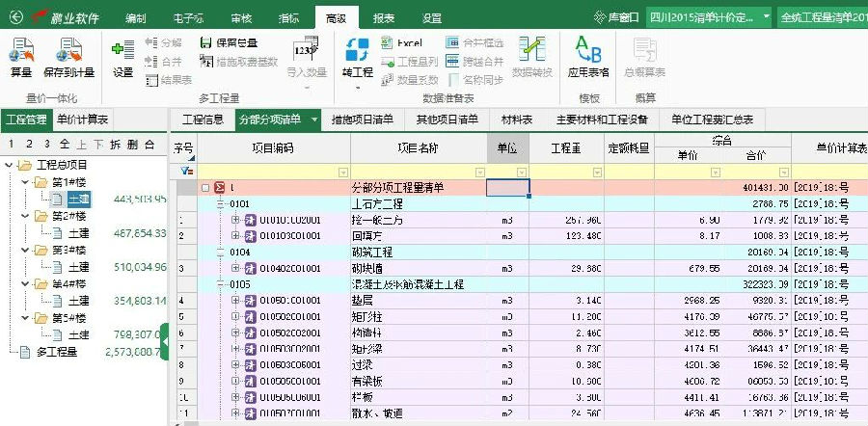Click the 保留工程量 save icon
Image resolution: width=868 pixels, height=426 pixels.
pos(207,42)
